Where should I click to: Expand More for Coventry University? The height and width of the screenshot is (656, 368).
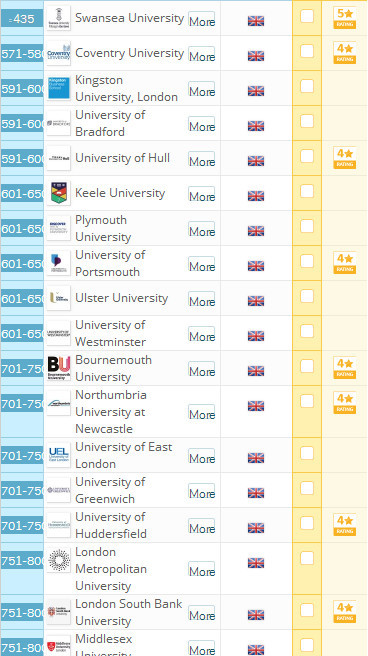(202, 56)
